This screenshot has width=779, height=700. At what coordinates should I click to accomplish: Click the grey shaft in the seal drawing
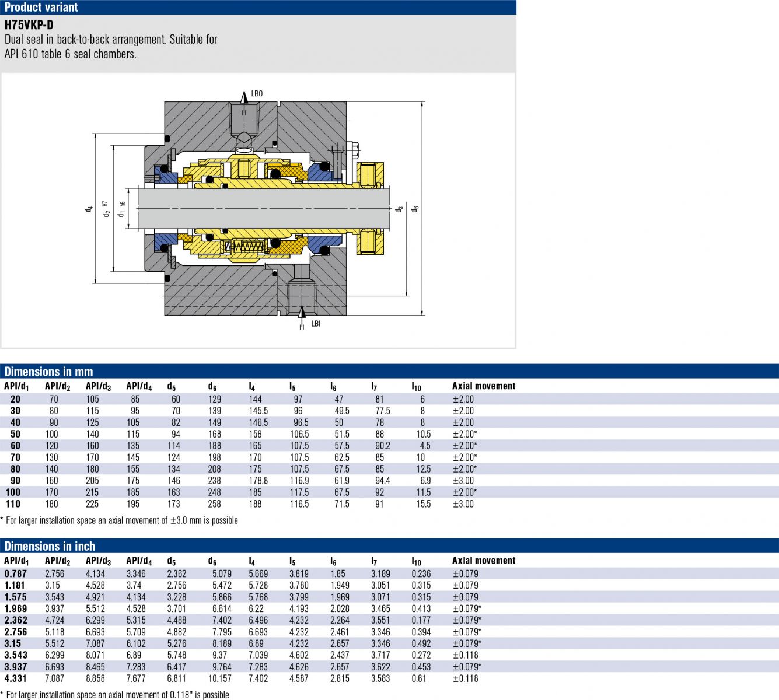click(264, 208)
